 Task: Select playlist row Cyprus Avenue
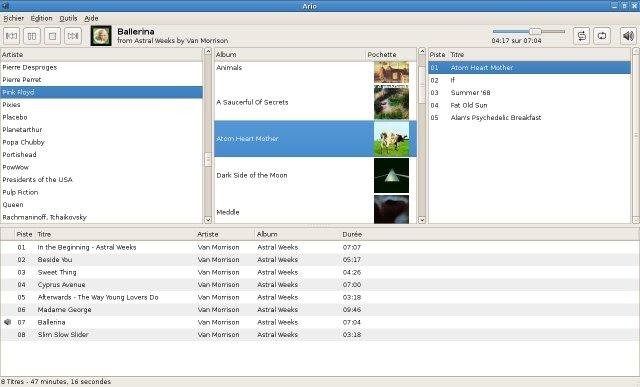click(x=320, y=285)
